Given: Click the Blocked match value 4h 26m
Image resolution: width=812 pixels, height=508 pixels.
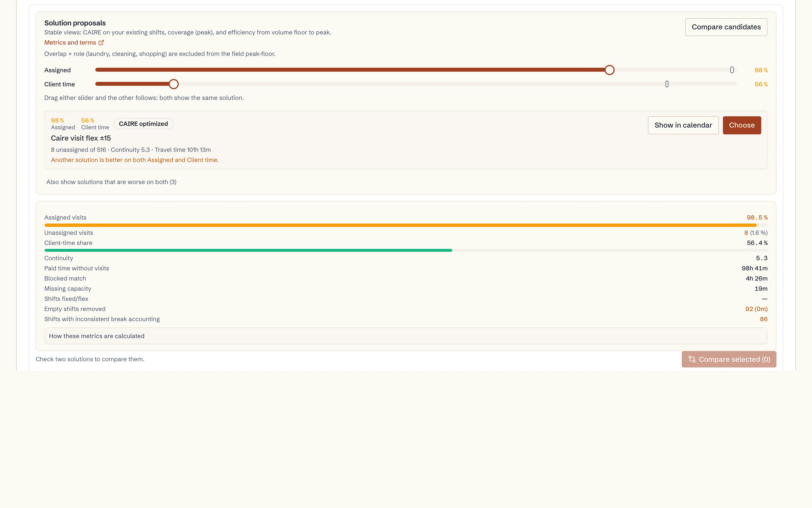Looking at the screenshot, I should [756, 278].
